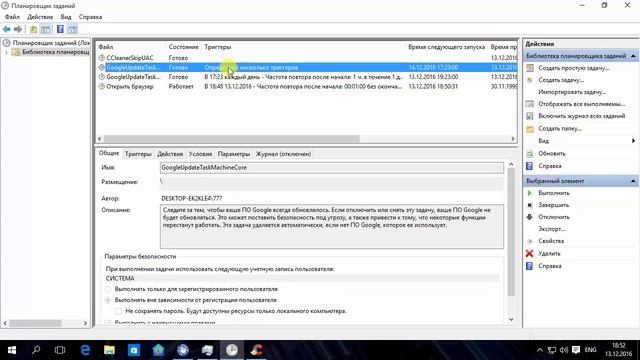Open the taskbar search magnifier
Screen dimensions: 640x360
(x=36, y=350)
